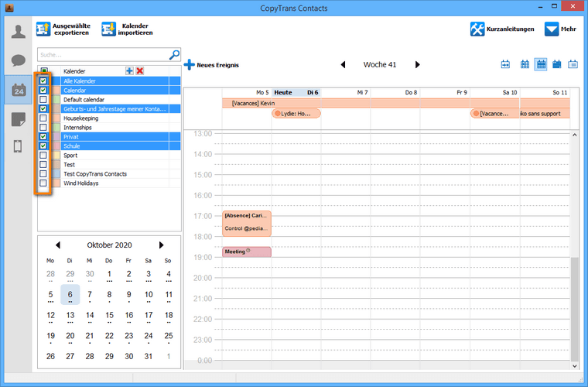
Task: Open the [Absence] Cari... event
Action: (x=246, y=224)
